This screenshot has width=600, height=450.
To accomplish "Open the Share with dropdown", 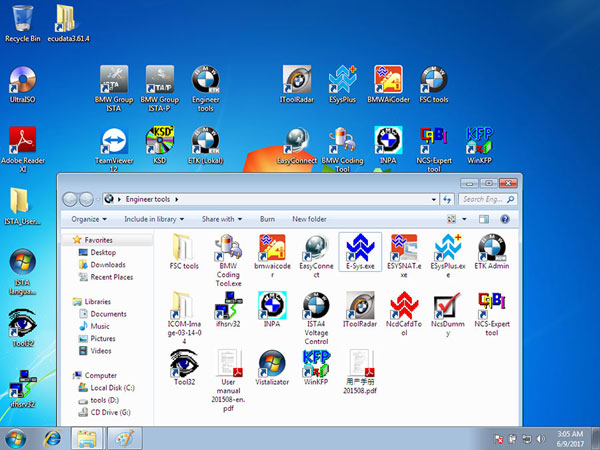I will point(222,219).
